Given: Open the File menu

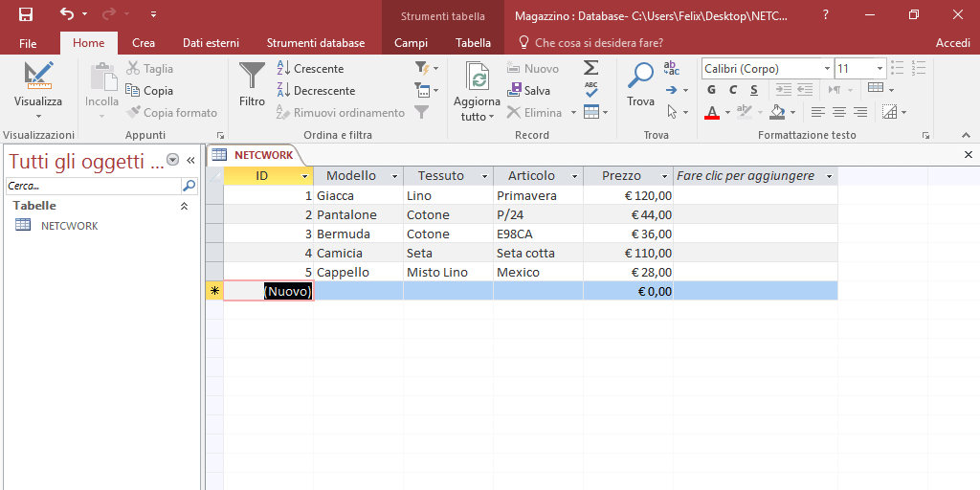Looking at the screenshot, I should coord(28,43).
